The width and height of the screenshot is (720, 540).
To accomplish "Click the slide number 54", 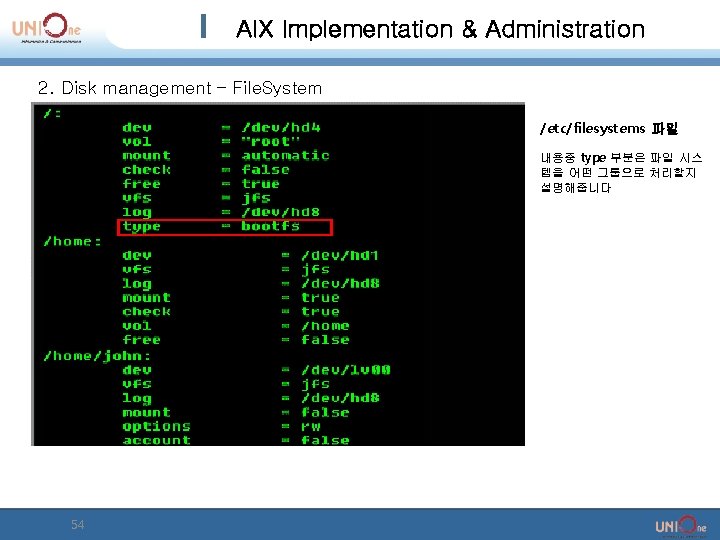I will 78,524.
